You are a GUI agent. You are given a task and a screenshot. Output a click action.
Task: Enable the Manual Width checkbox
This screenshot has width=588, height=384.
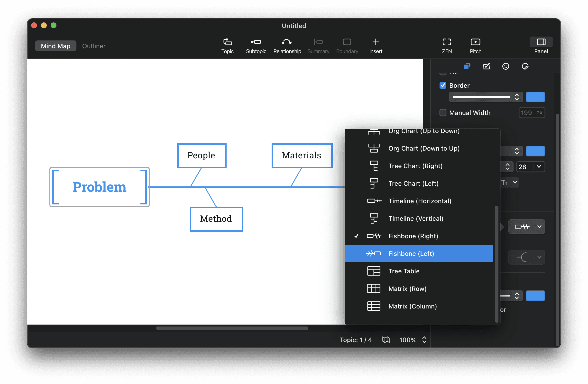[443, 113]
